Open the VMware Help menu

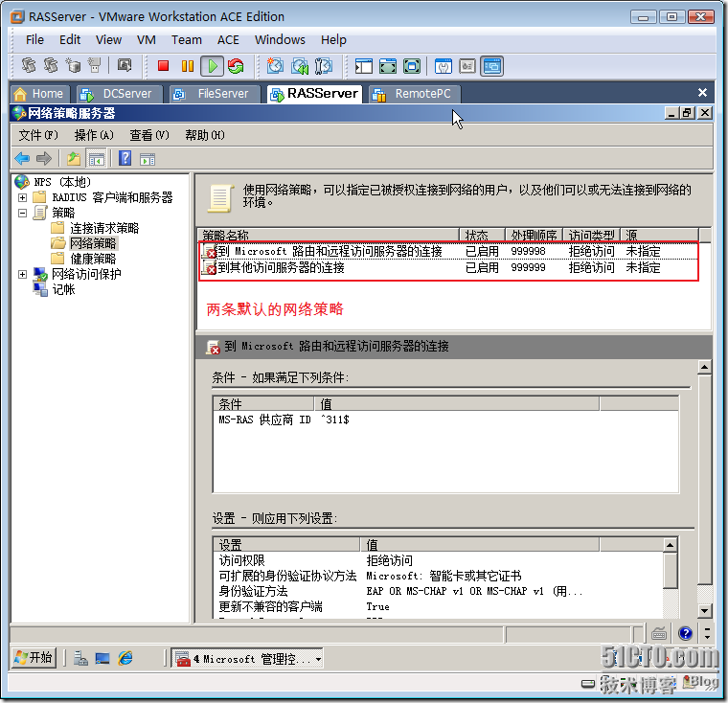point(333,40)
